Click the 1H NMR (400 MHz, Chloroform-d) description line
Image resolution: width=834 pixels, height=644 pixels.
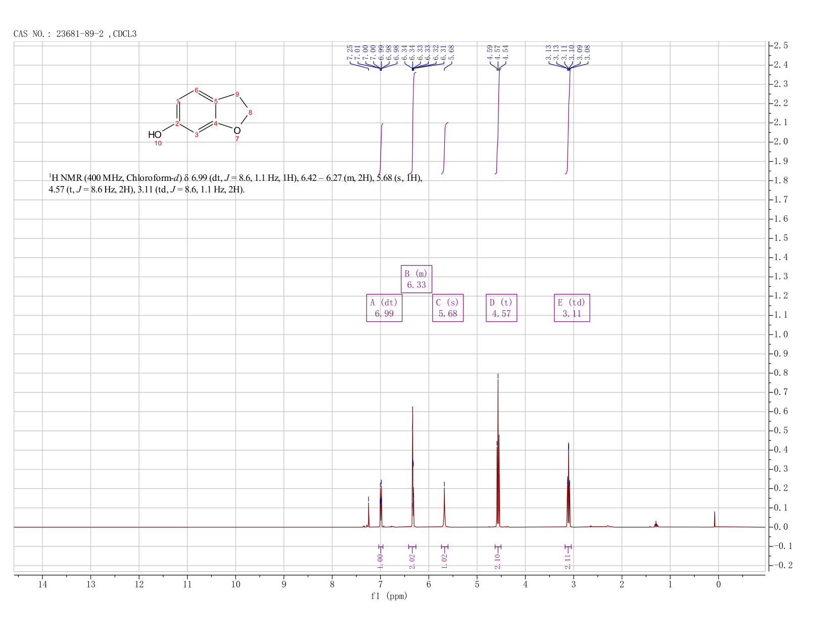tap(235, 178)
